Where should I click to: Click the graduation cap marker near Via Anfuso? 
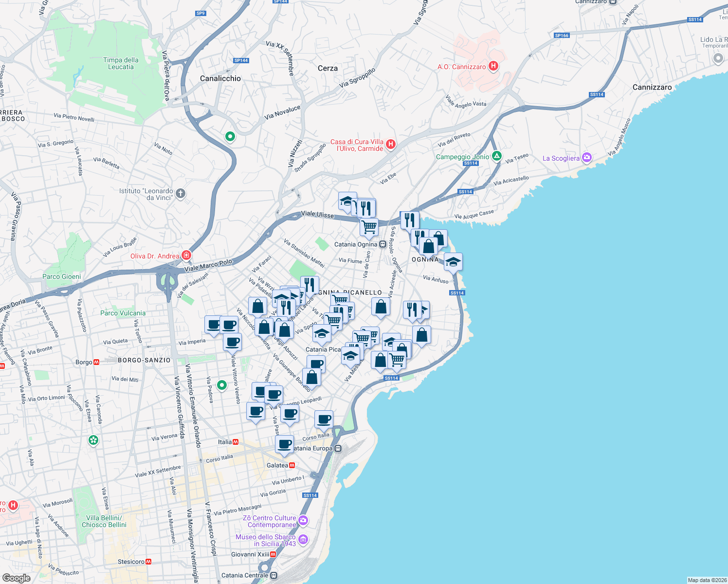[x=453, y=262]
